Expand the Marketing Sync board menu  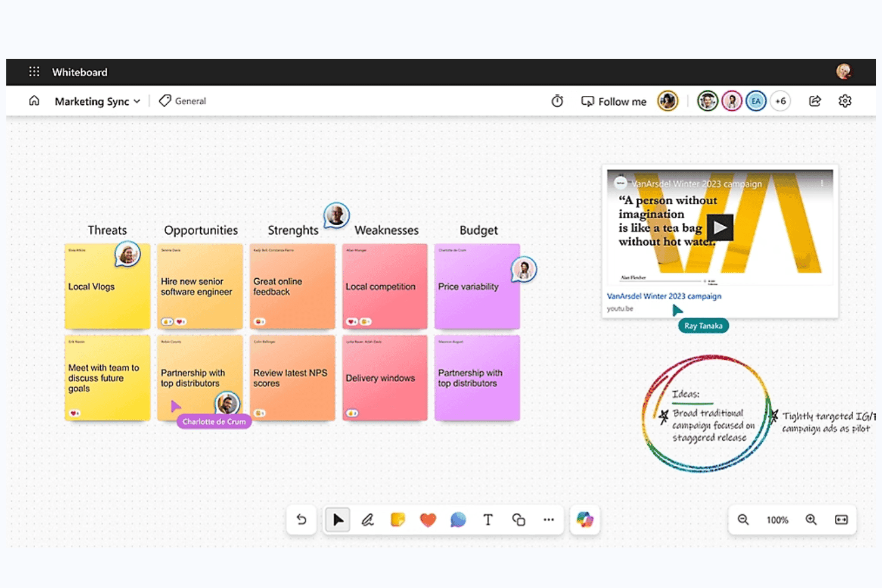[x=98, y=101]
